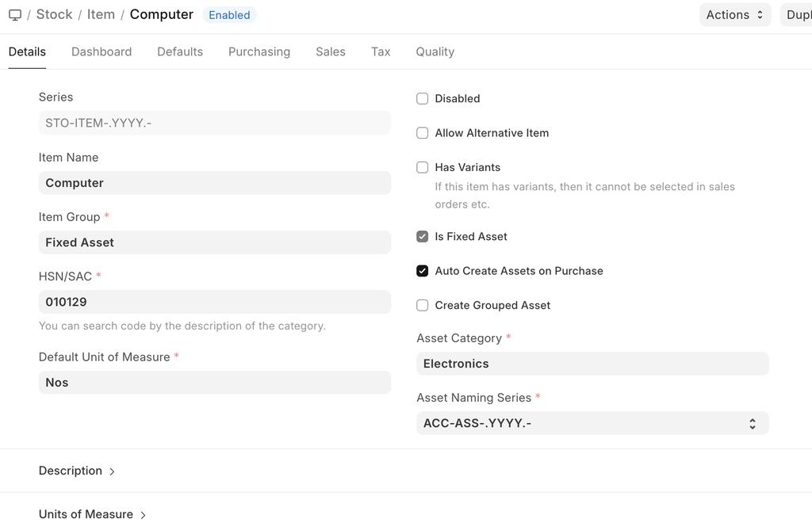
Task: Switch to the Dashboard tab
Action: click(101, 51)
